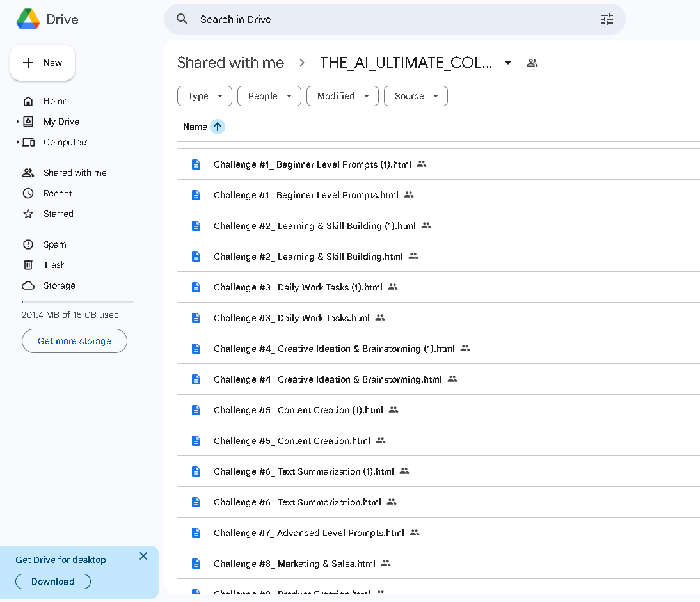
Task: Expand the Computers tree arrow
Action: coord(18,142)
